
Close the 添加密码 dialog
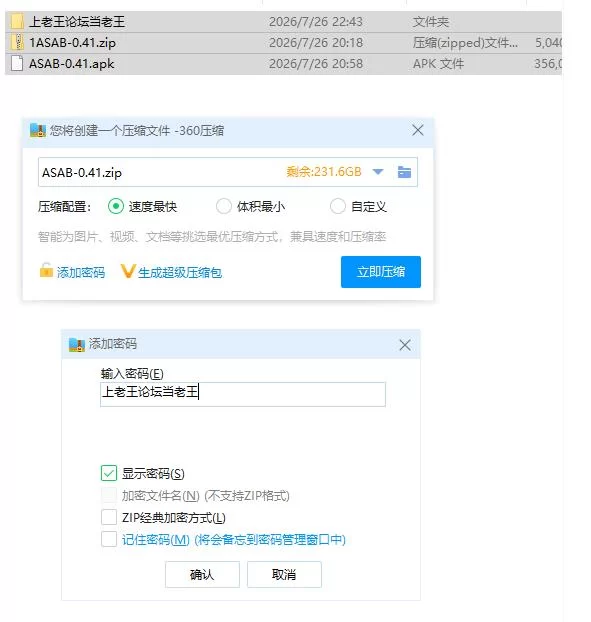pyautogui.click(x=405, y=345)
